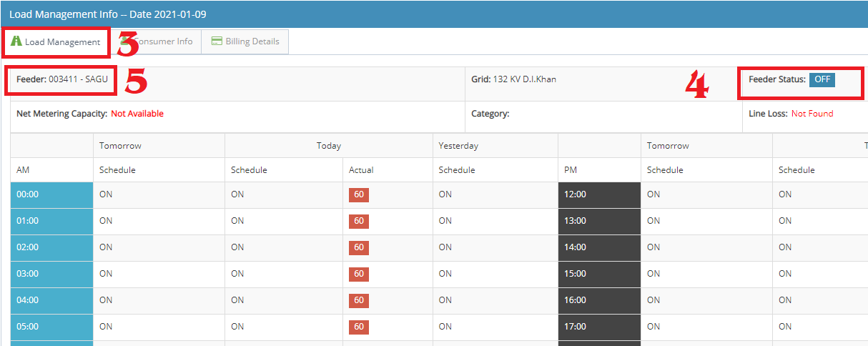This screenshot has height=346, width=868.
Task: Click the Feeder Status OFF badge
Action: coord(822,79)
